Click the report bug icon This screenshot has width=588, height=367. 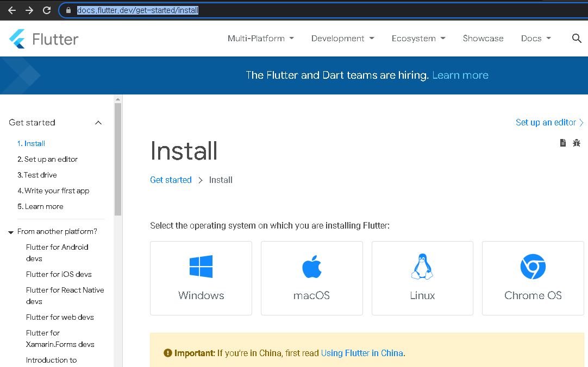pyautogui.click(x=577, y=143)
